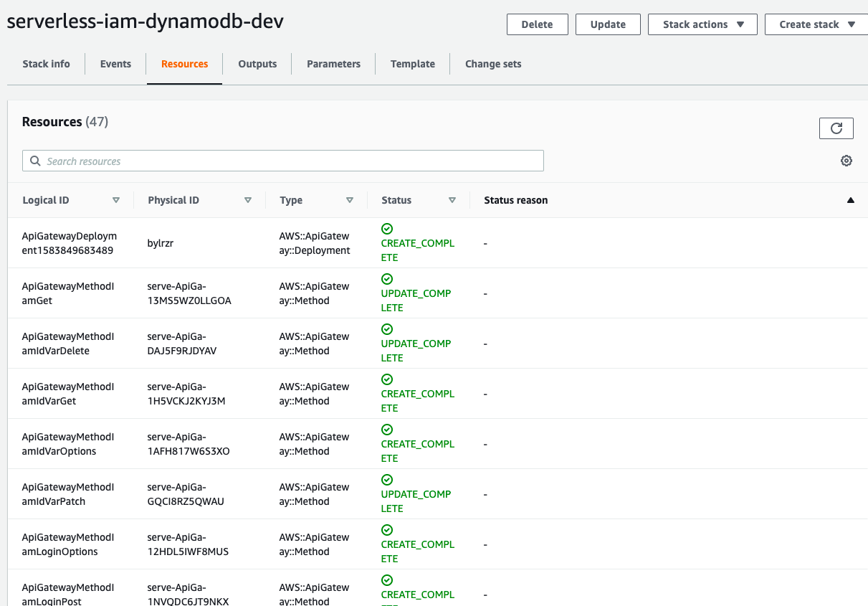Open the Template tab
Viewport: 868px width, 606px height.
click(x=413, y=64)
